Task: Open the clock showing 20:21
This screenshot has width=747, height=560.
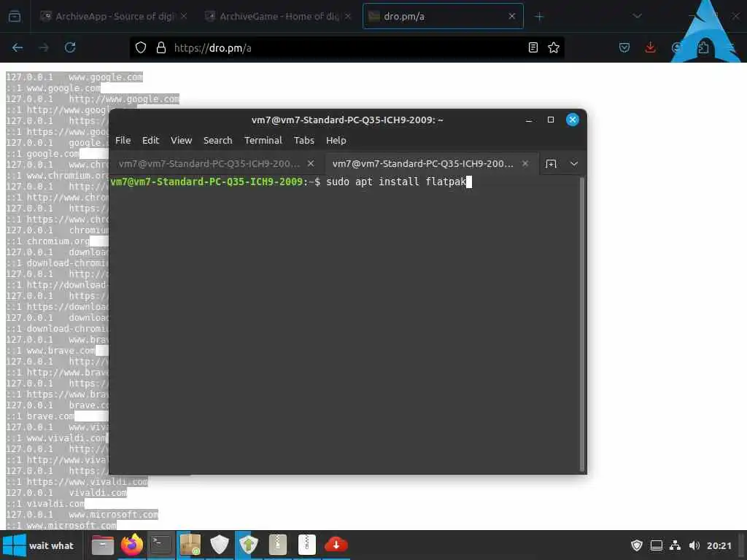Action: pos(719,545)
